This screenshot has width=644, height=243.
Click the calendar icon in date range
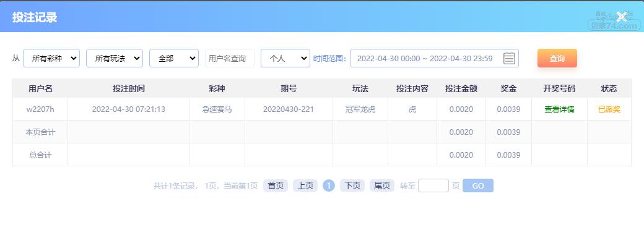[x=509, y=58]
